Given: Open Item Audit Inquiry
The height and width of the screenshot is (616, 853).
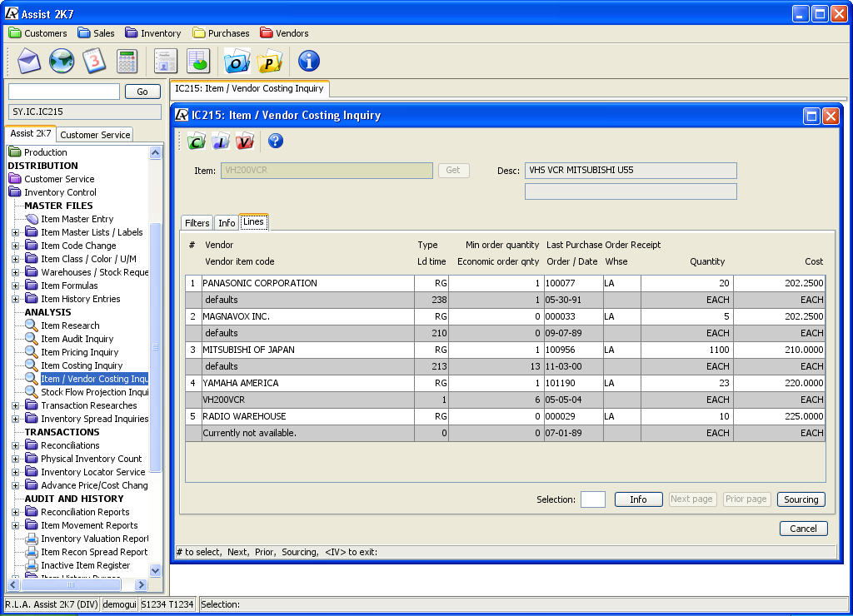Looking at the screenshot, I should point(77,340).
